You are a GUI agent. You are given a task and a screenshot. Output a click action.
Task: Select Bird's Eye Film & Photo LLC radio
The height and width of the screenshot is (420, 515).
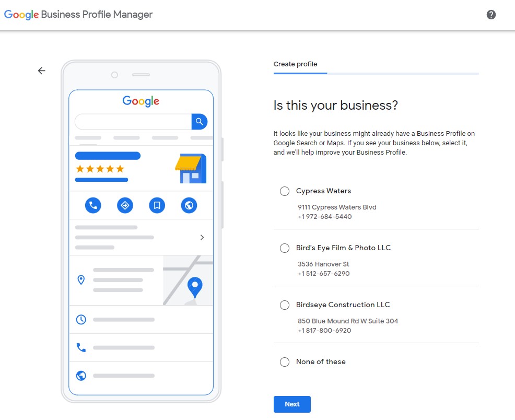tap(285, 248)
